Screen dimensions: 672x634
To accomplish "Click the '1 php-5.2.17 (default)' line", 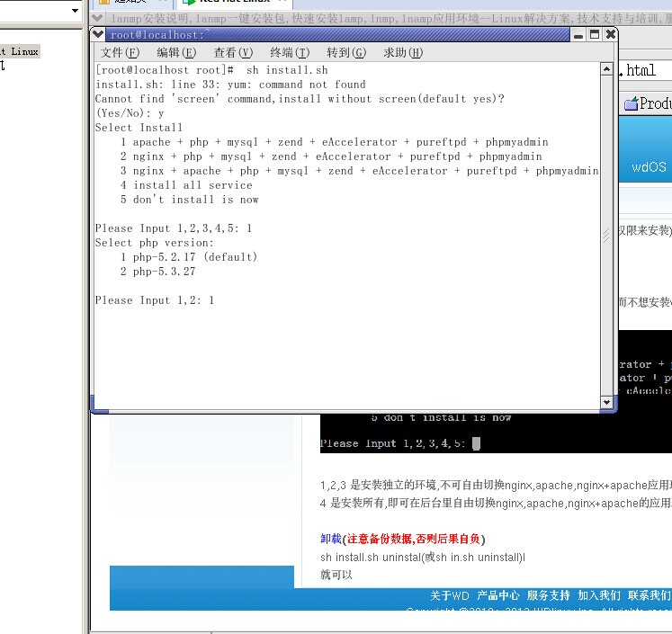I will pyautogui.click(x=189, y=257).
